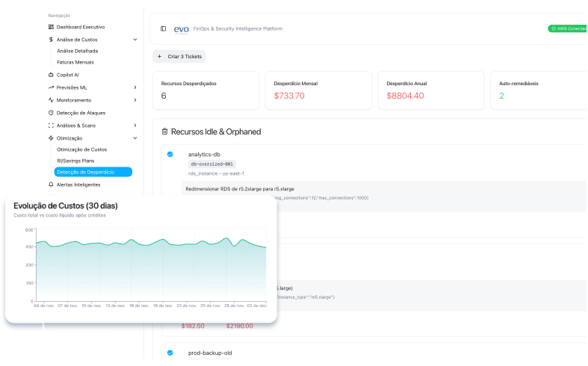Open Faturas Mensais menu item
Viewport: 588px width, 366px height.
point(75,62)
